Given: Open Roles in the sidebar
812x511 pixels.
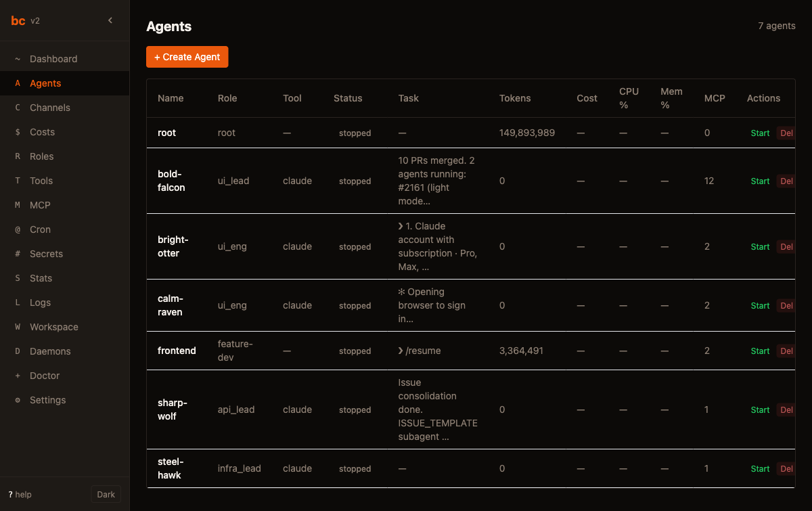Looking at the screenshot, I should point(64,156).
